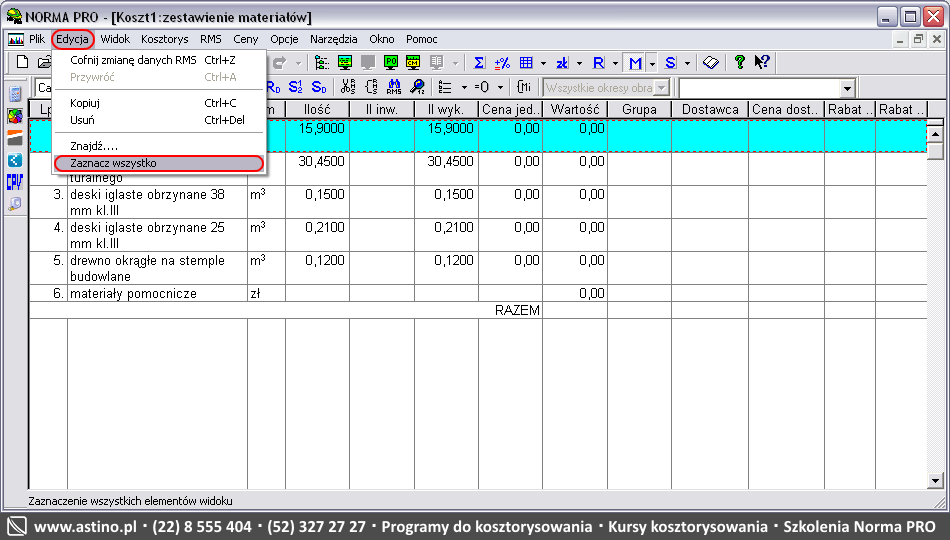Click the {Mi bracket icon
Screen dimensions: 950x540
pyautogui.click(x=524, y=87)
